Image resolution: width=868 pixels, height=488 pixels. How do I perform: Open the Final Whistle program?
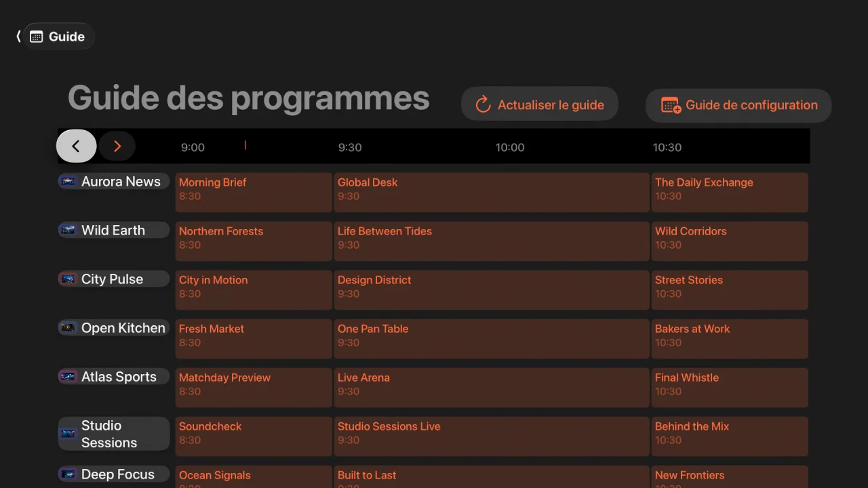coord(730,388)
